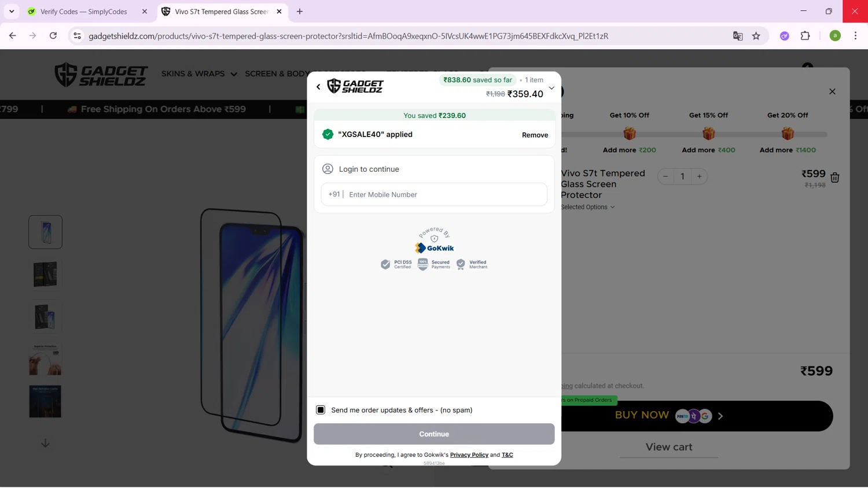Delete Vivo S7t protector from cart
The height and width of the screenshot is (488, 868).
(834, 178)
